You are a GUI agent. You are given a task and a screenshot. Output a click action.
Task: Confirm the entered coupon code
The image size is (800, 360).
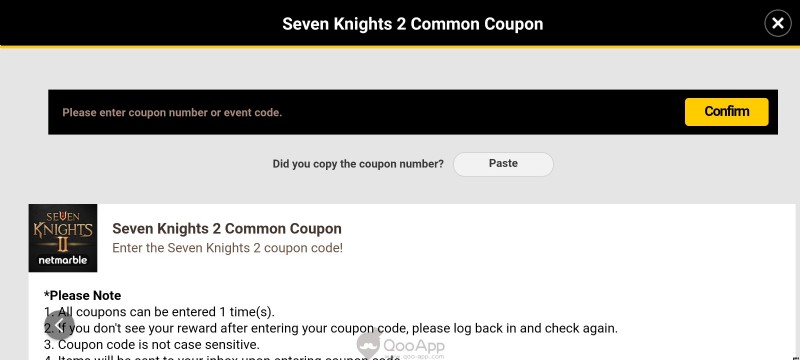727,112
